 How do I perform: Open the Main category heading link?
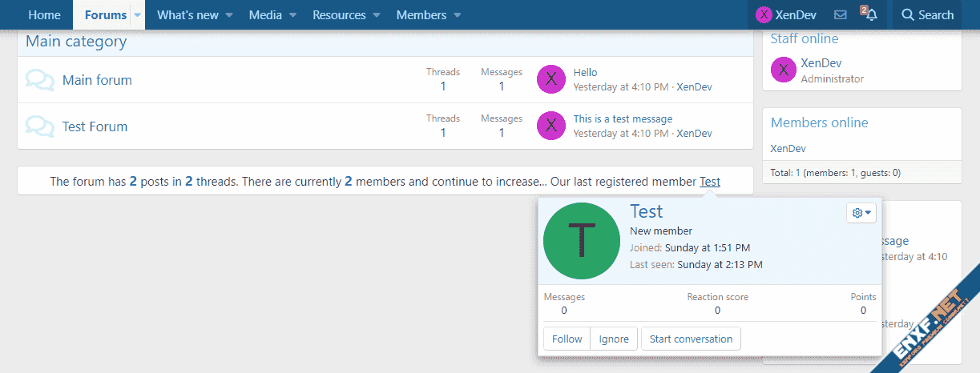point(76,41)
